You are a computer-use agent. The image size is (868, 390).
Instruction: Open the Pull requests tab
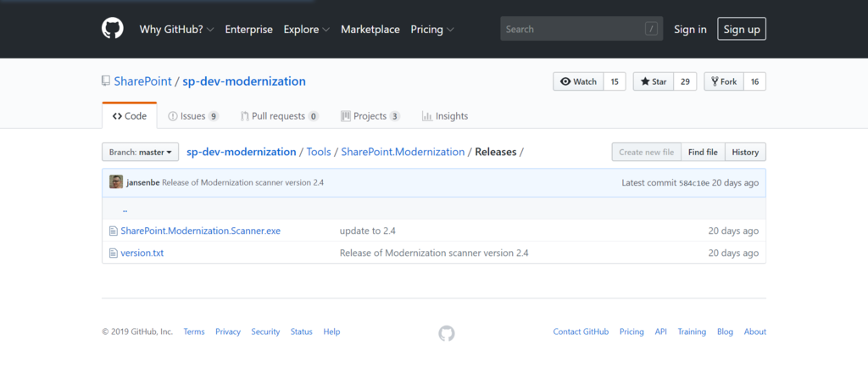tap(279, 116)
